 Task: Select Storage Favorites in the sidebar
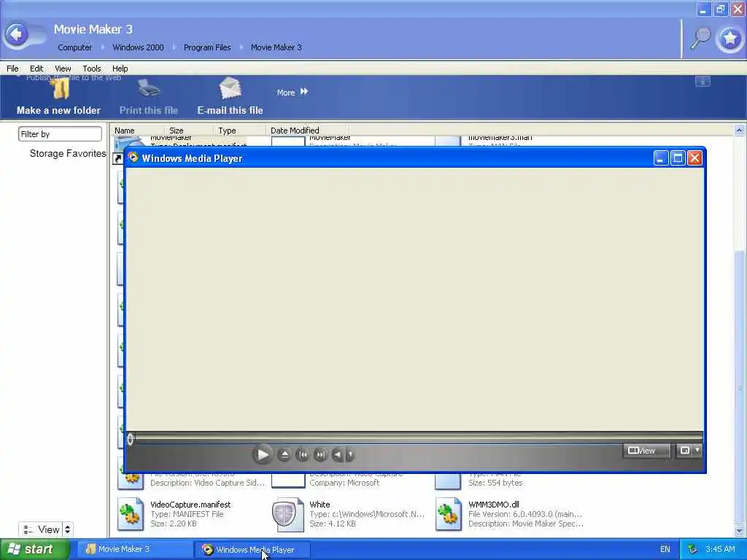pos(68,153)
